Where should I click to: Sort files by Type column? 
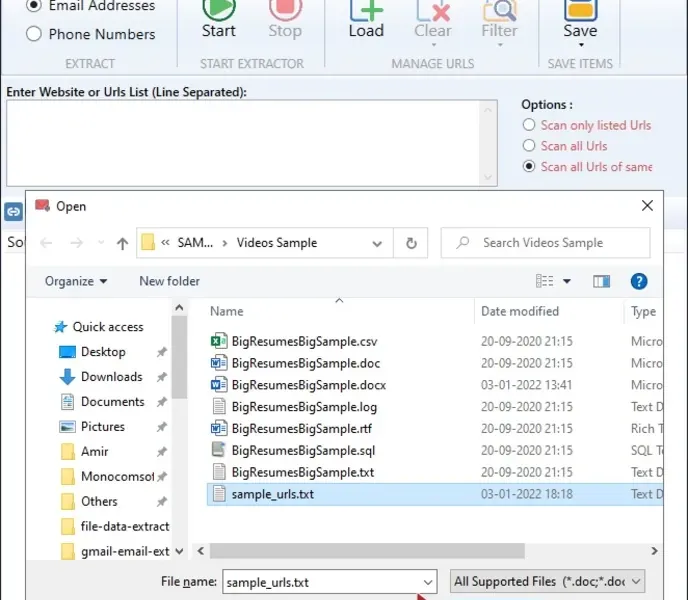(643, 311)
